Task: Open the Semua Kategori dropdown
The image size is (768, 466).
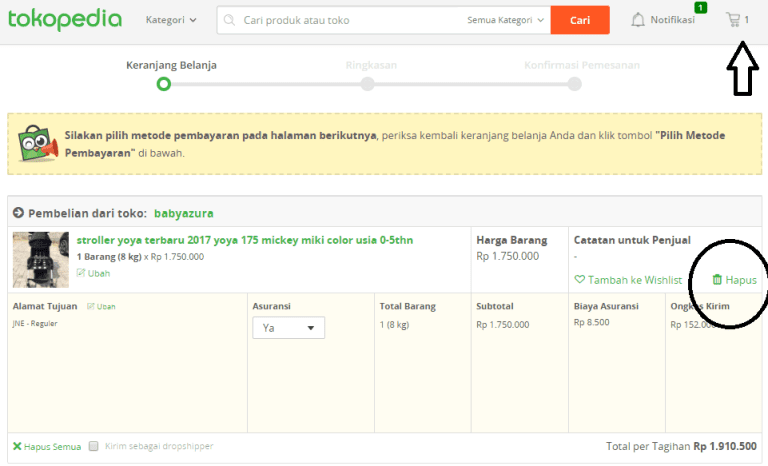Action: pyautogui.click(x=505, y=20)
